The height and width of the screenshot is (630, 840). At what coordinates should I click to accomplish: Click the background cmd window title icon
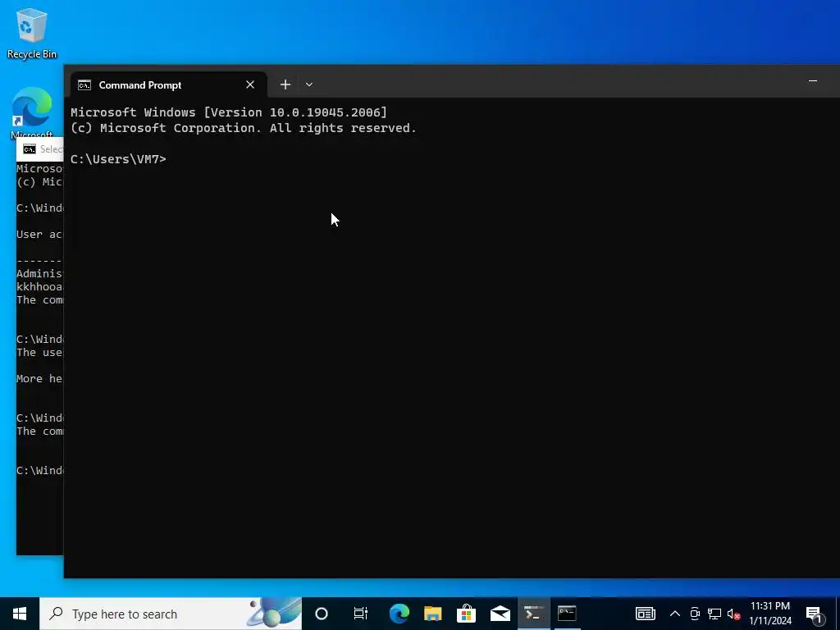[x=30, y=149]
